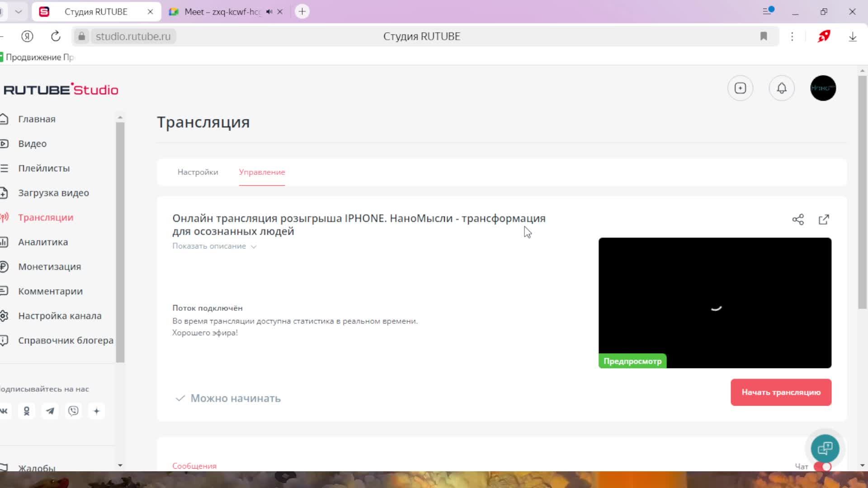This screenshot has width=868, height=488.
Task: Open Аналитика in sidebar
Action: [43, 242]
